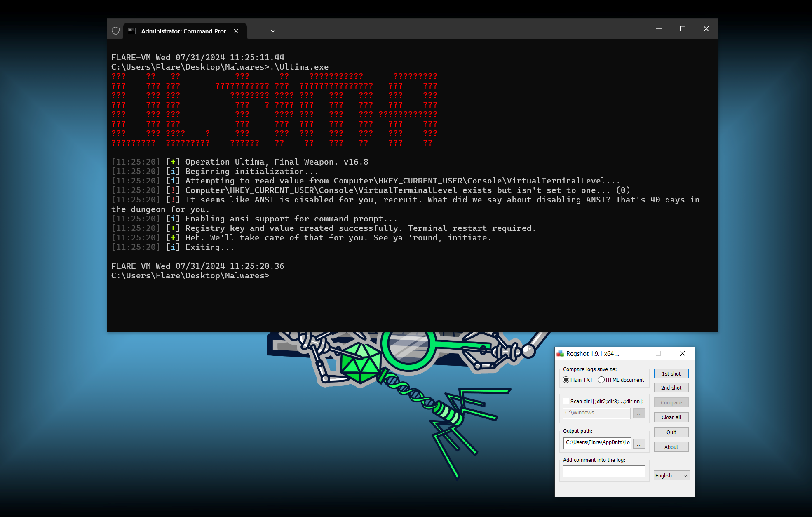Click the 'Exiting...' log line
Viewport: 812px width, 517px height.
tap(210, 247)
